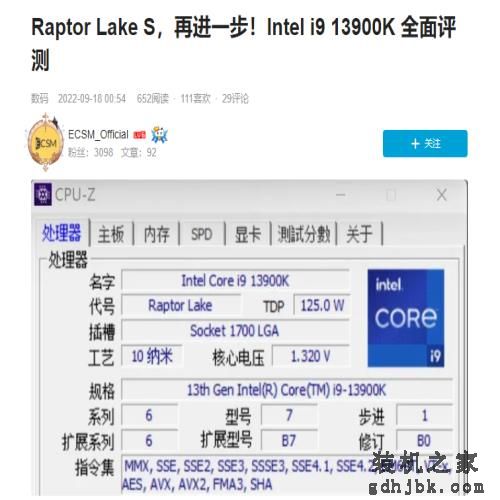Click the CPU-Z app icon in title bar

point(43,194)
